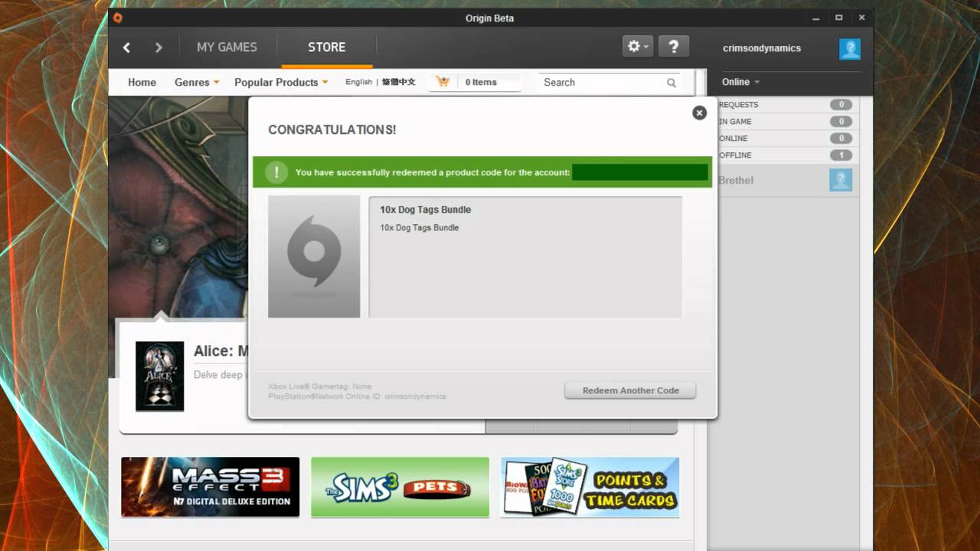Expand the Popular Products dropdown
This screenshot has height=551, width=980.
(281, 82)
